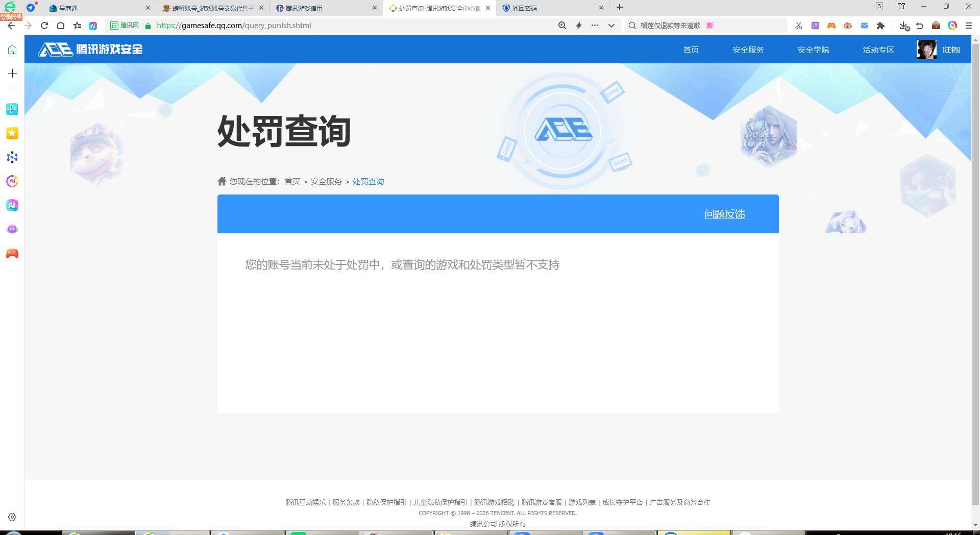This screenshot has width=980, height=535.
Task: Click the undo closed-tab arrow icon
Action: 920,26
